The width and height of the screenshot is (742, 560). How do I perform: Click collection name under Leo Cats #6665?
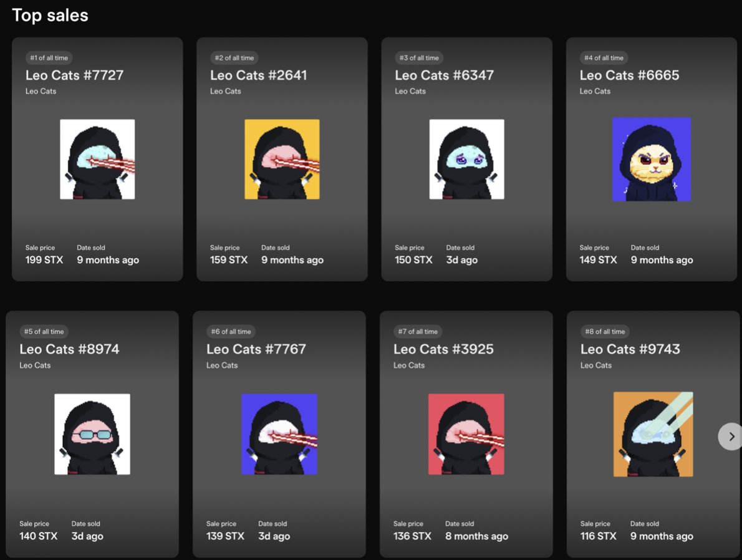point(595,91)
